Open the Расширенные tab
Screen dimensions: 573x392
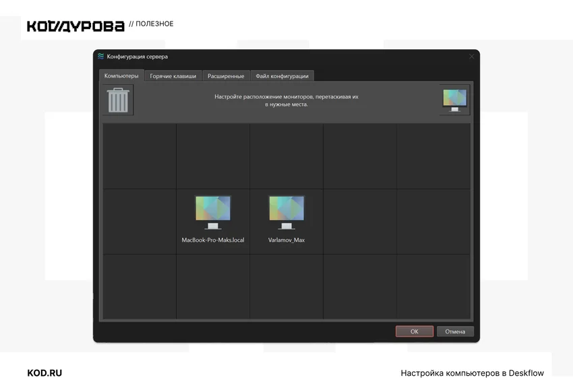[x=226, y=76]
